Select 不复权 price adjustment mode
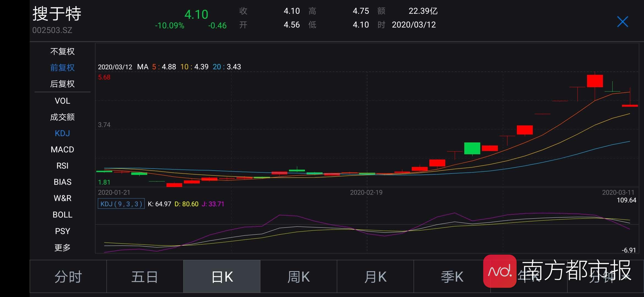This screenshot has width=644, height=297. pos(62,51)
